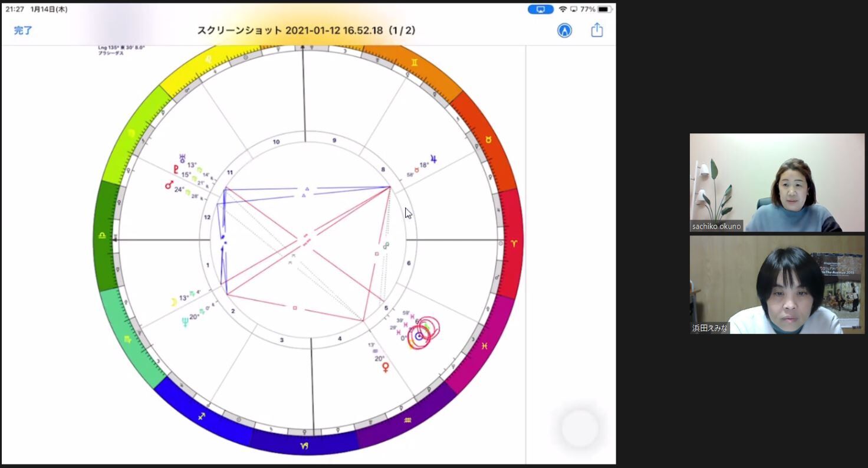868x468 pixels.
Task: Click the 21:27 clock in status bar
Action: click(x=15, y=9)
